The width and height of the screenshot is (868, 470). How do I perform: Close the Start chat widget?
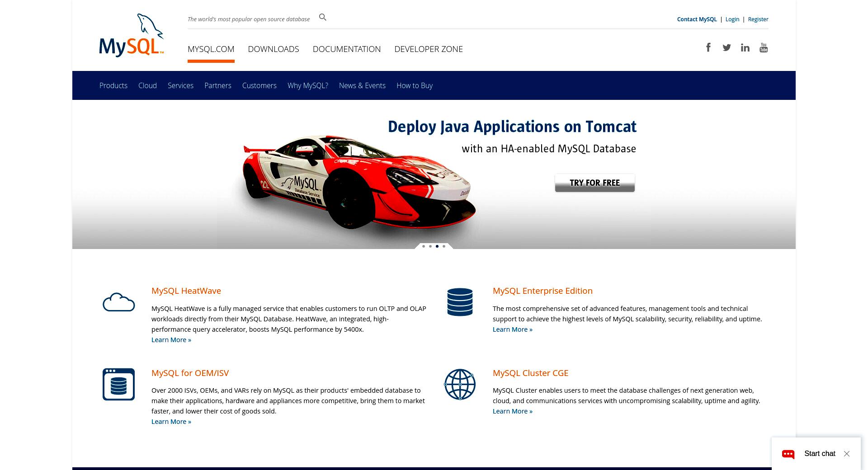[847, 454]
